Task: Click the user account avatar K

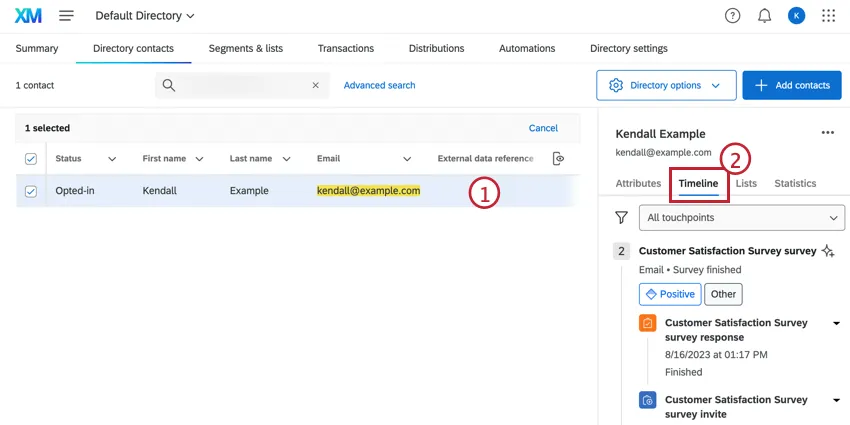Action: tap(795, 16)
